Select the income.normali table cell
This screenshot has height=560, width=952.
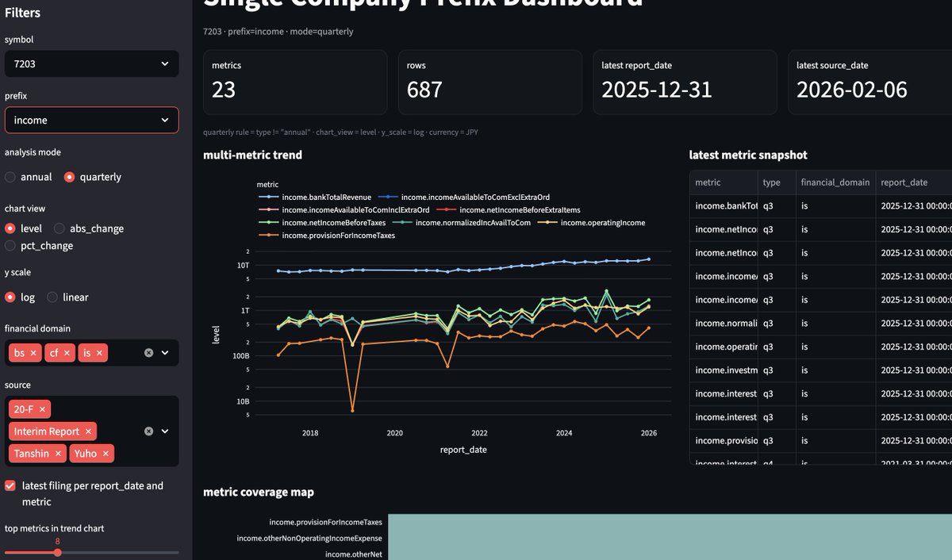[723, 323]
